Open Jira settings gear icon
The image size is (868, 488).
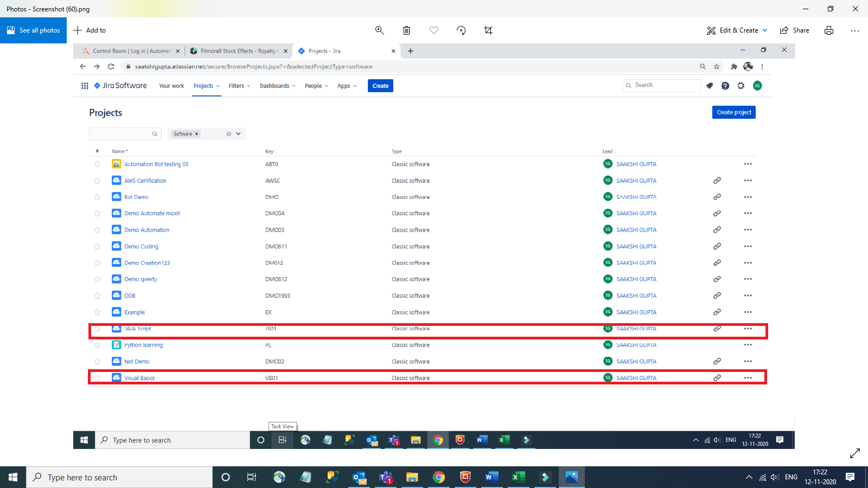pyautogui.click(x=741, y=86)
